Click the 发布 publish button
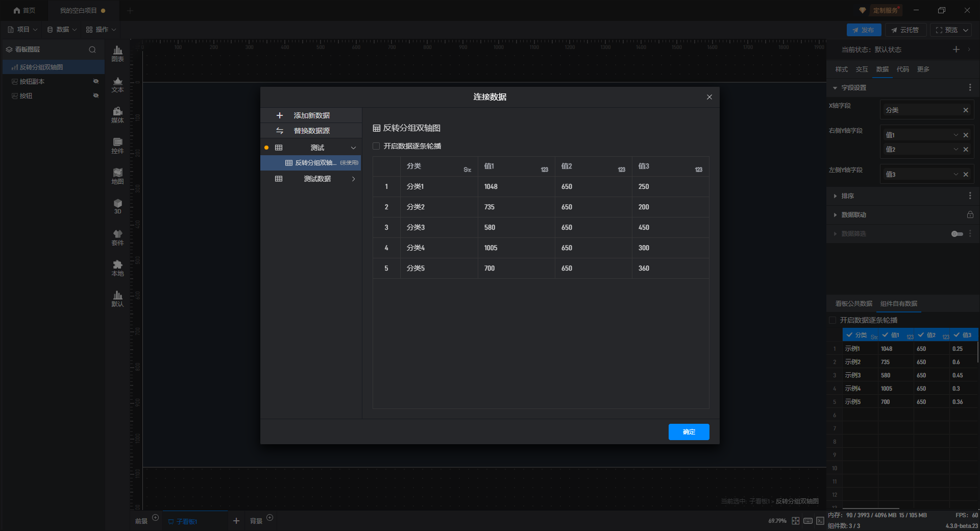Image resolution: width=980 pixels, height=531 pixels. [x=864, y=30]
